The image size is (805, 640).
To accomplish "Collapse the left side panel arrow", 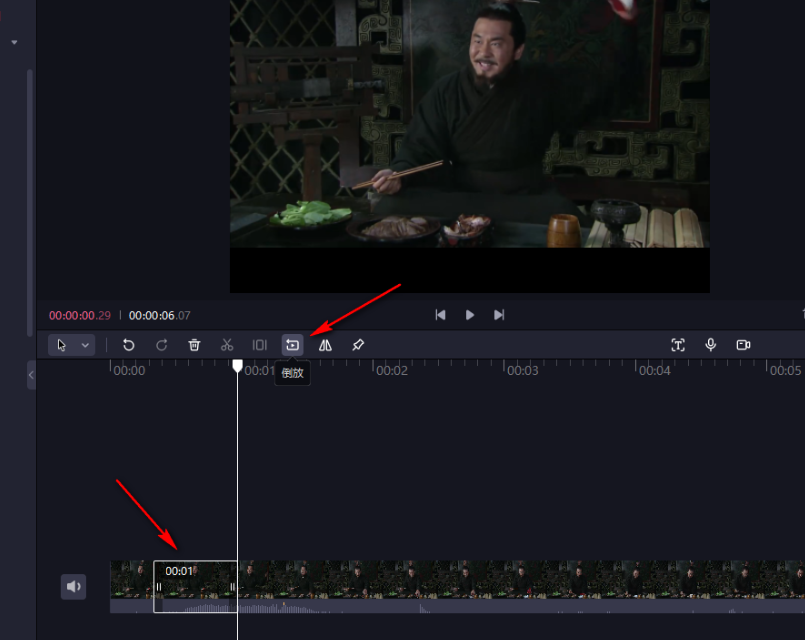I will (x=31, y=375).
